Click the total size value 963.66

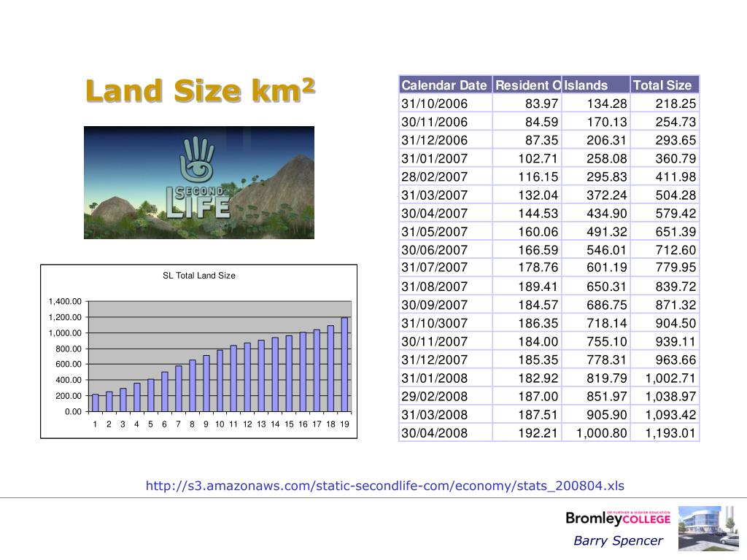(x=676, y=360)
